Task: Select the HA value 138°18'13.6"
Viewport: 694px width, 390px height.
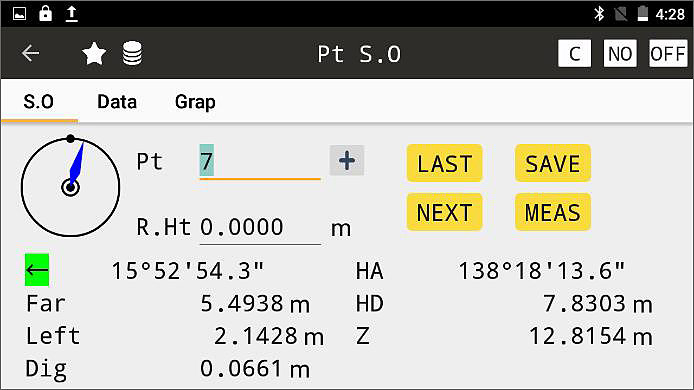Action: pos(541,270)
